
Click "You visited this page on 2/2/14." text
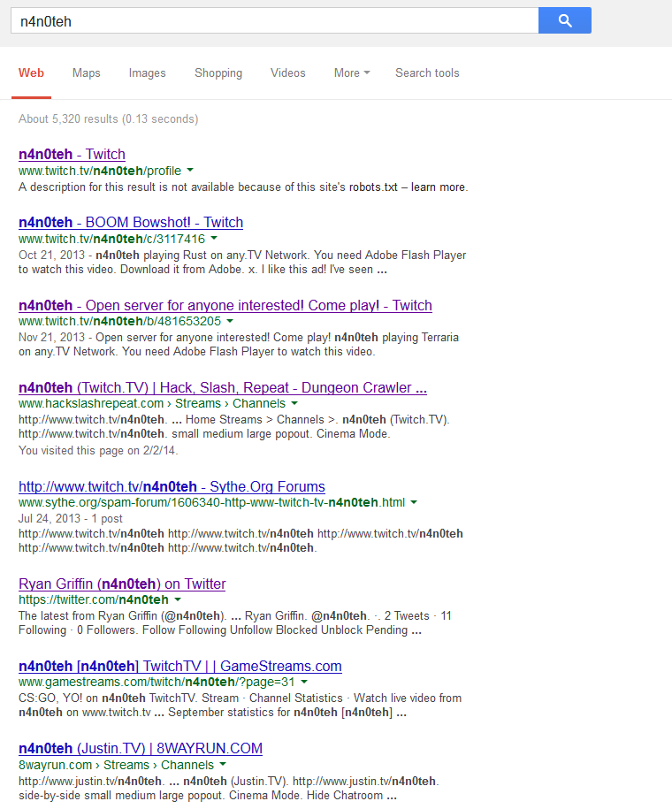pyautogui.click(x=98, y=450)
